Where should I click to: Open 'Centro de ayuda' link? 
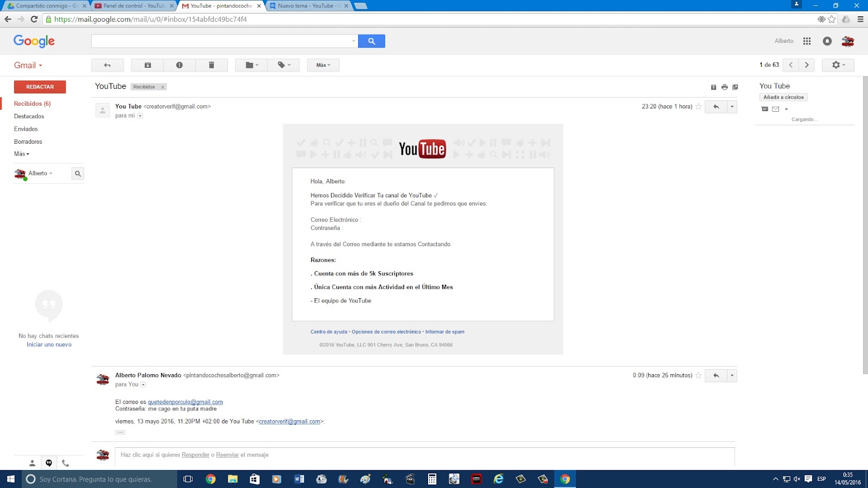[x=329, y=332]
